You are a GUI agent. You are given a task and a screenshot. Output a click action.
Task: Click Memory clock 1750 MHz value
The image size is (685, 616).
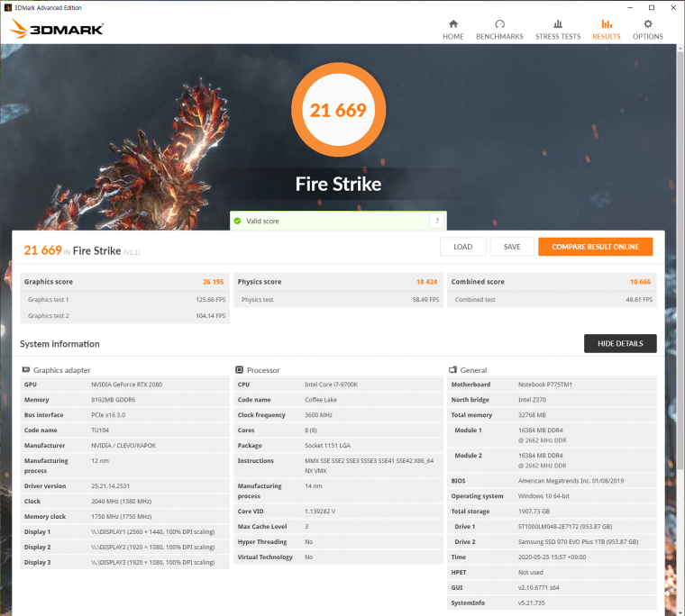[121, 516]
